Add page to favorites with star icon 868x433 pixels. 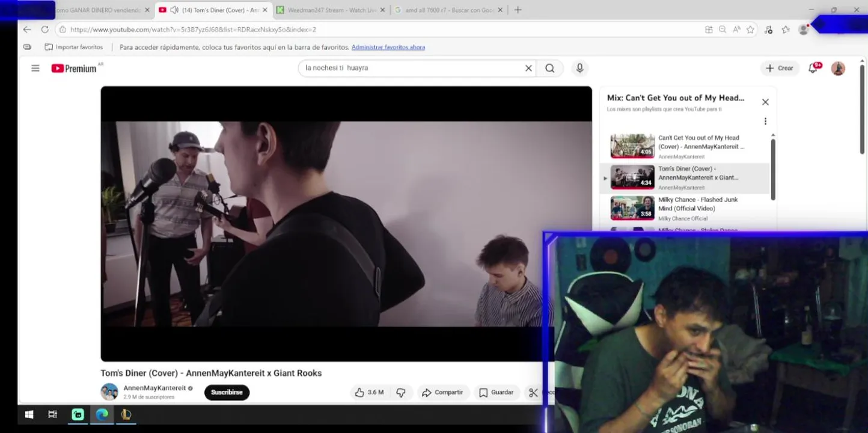click(x=750, y=29)
